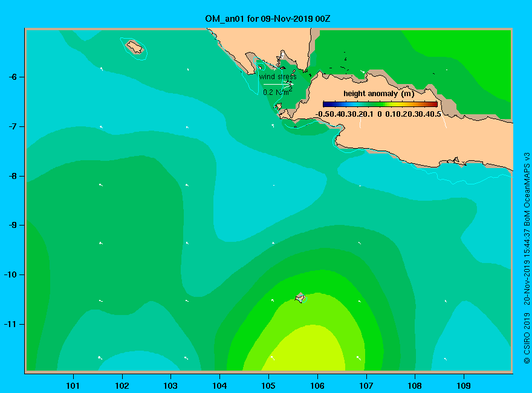Click latitude label -8 on the y-axis
532x393 pixels.
[13, 176]
